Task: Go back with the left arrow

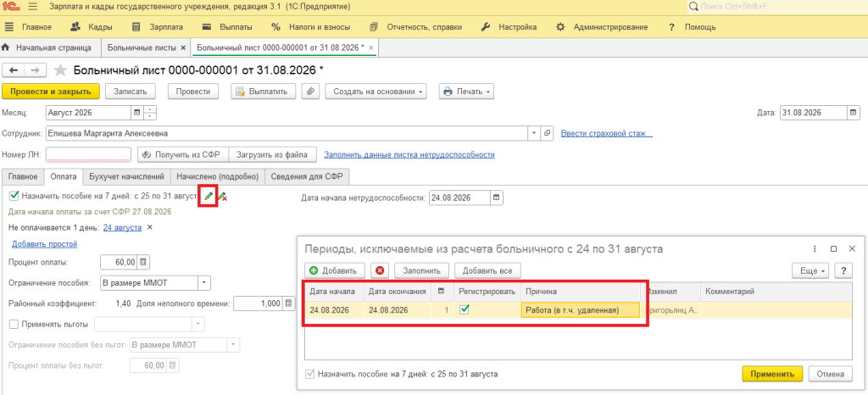Action: pyautogui.click(x=14, y=70)
